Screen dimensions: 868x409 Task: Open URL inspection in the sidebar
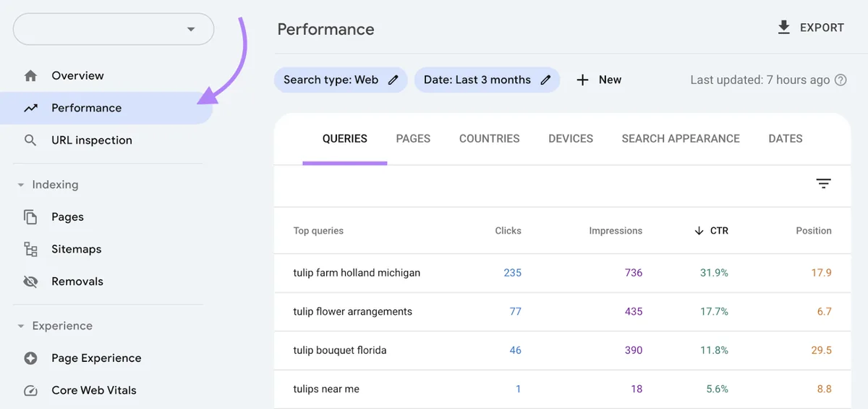pyautogui.click(x=92, y=140)
